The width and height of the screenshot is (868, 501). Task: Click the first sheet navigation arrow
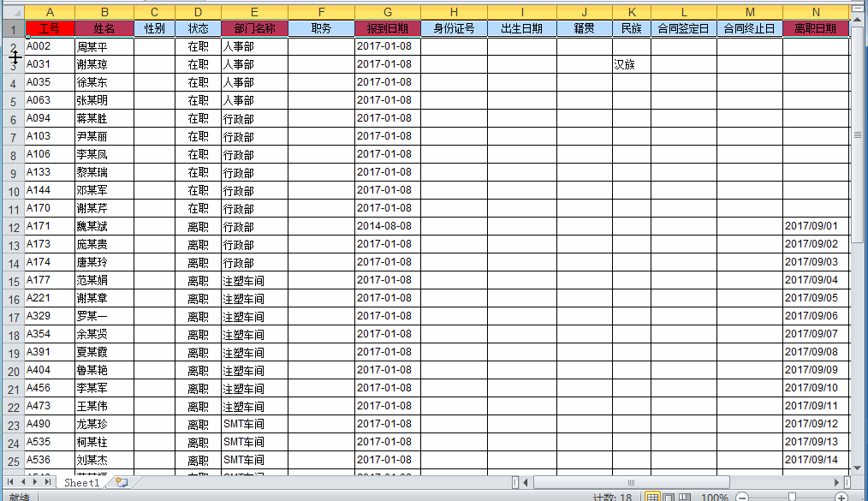click(x=11, y=483)
